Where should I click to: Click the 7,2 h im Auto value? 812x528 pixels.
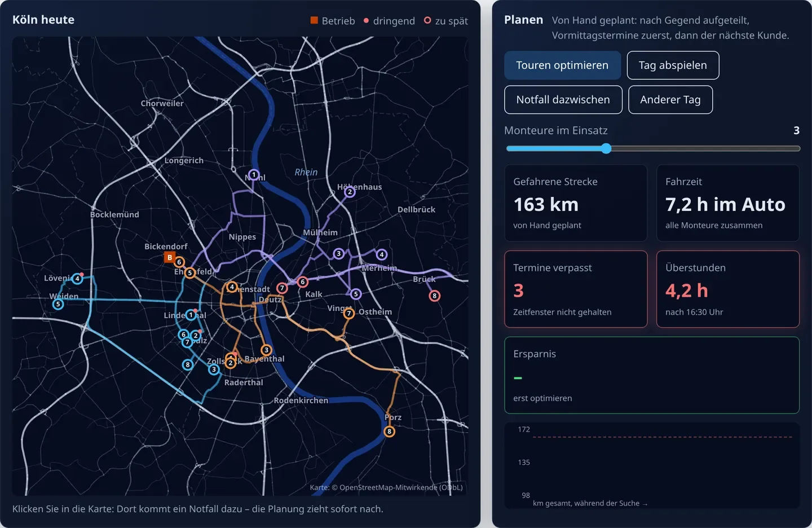(725, 204)
